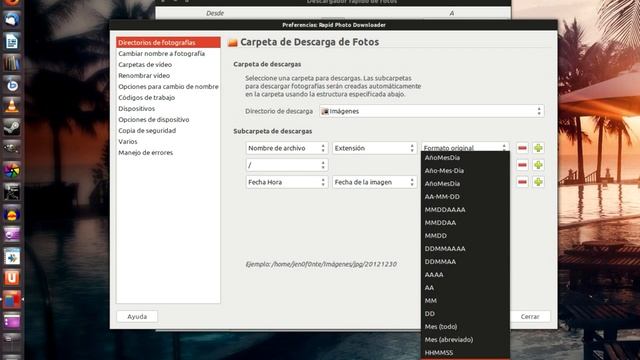The height and width of the screenshot is (360, 640).
Task: Select MMDDAAAA format option
Action: click(465, 210)
